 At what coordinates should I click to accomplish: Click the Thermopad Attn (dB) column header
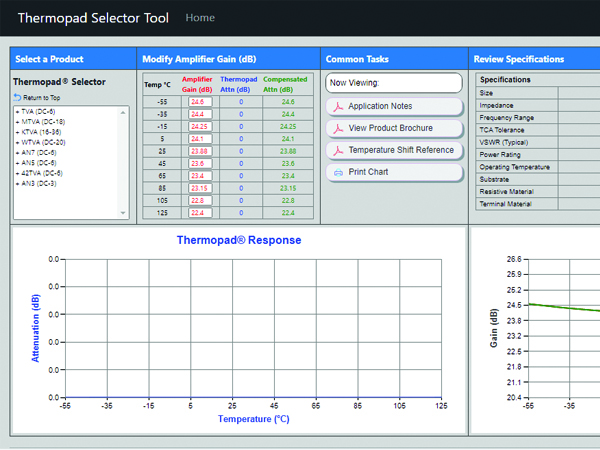point(238,85)
